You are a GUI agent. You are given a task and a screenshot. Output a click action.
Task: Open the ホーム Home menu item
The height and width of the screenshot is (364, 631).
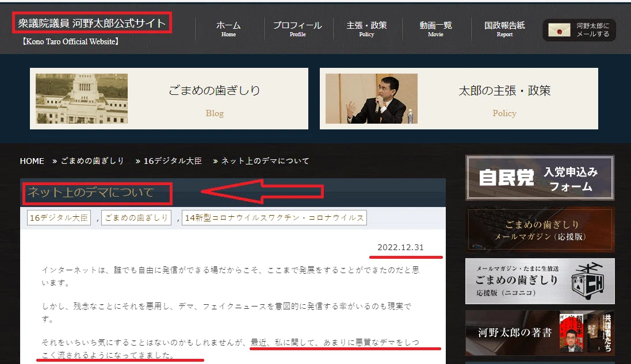[x=228, y=29]
